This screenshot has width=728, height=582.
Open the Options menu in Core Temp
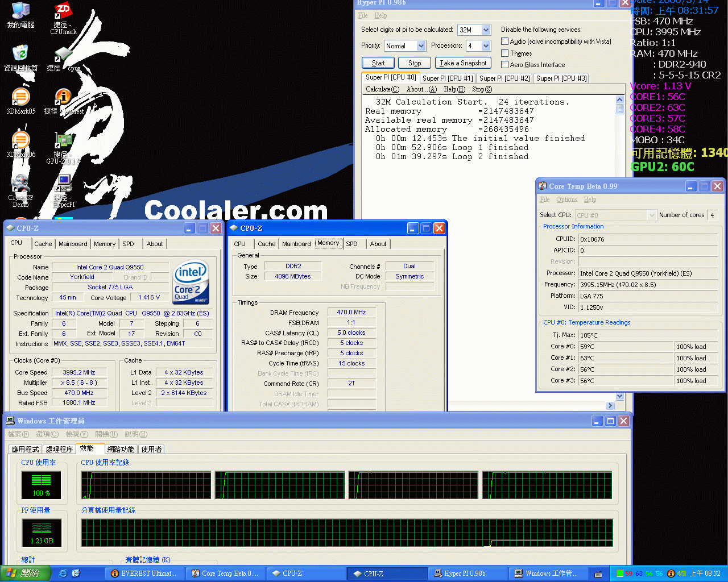coord(566,199)
